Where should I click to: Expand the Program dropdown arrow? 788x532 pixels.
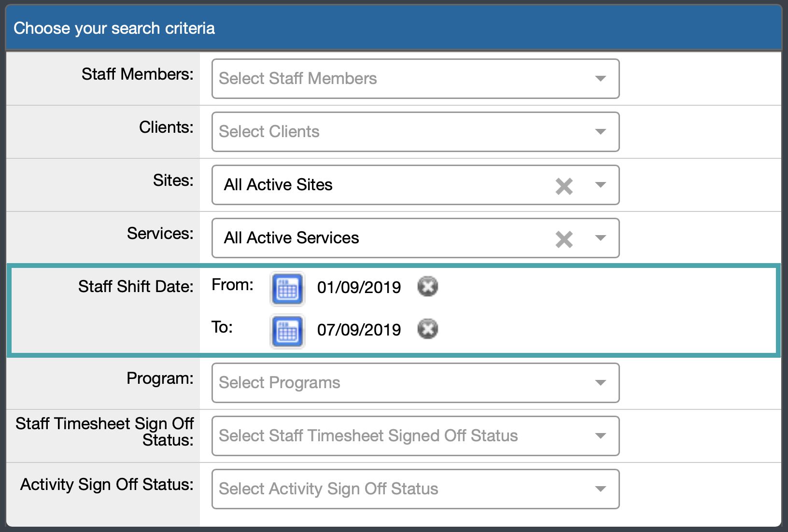click(601, 383)
